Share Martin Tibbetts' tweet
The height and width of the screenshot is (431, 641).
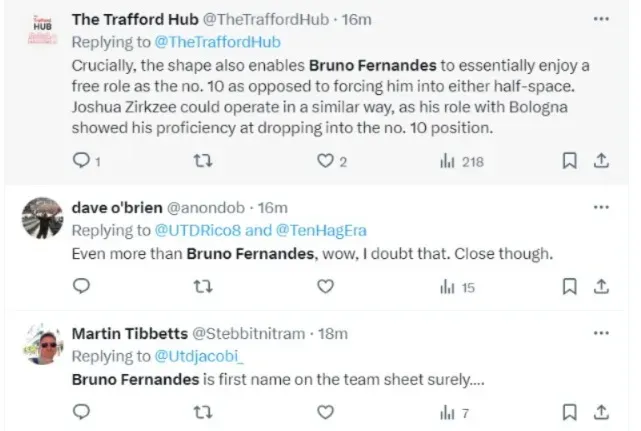[x=601, y=411]
